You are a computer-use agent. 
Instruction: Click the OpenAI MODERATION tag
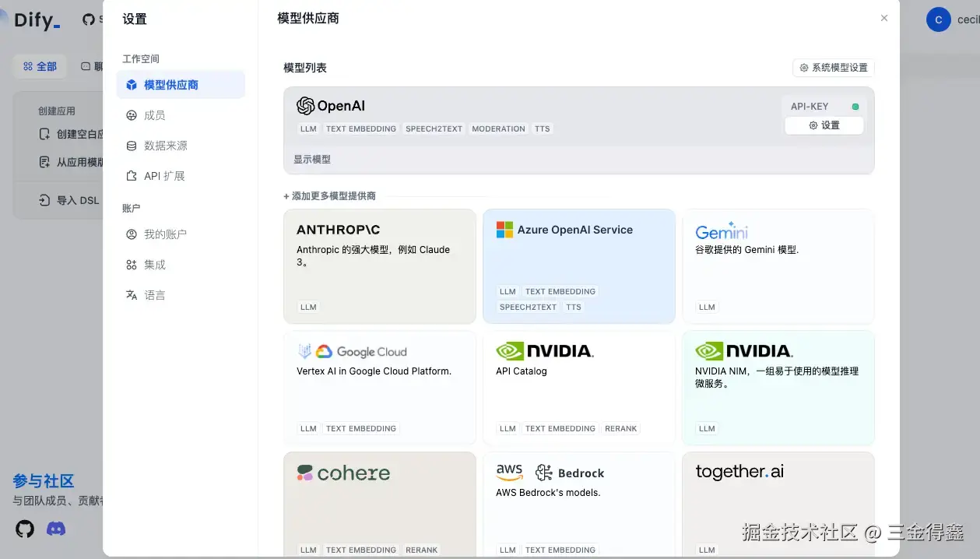[x=498, y=128]
